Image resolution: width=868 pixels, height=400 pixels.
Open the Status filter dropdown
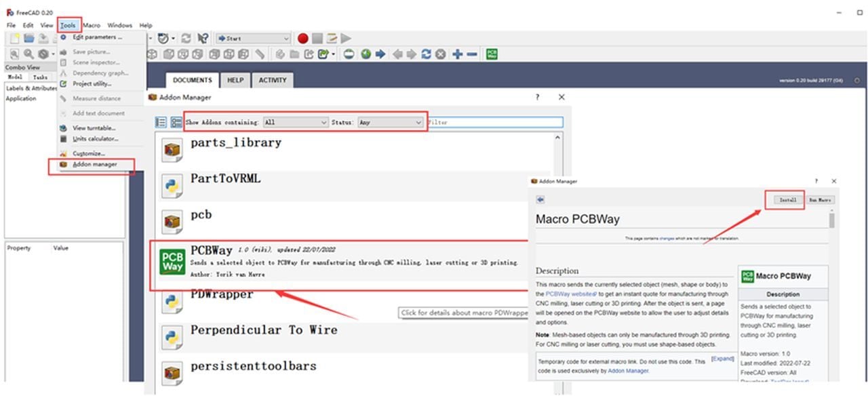(x=390, y=123)
